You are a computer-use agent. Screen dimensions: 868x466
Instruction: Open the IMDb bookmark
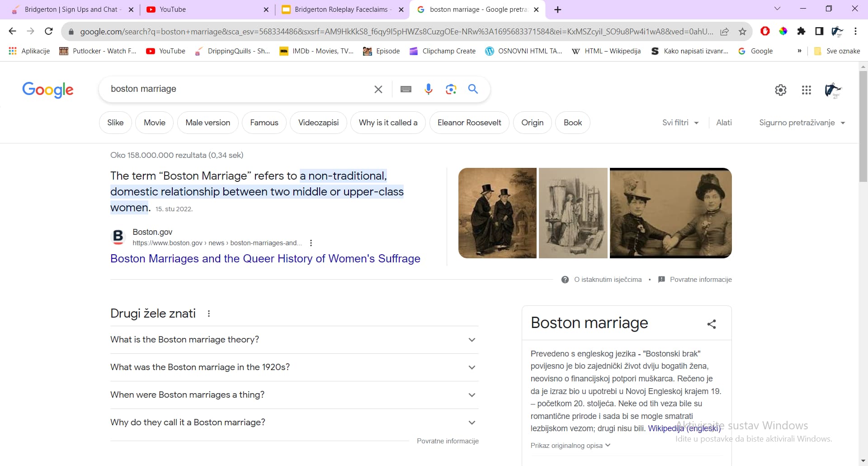(x=316, y=51)
